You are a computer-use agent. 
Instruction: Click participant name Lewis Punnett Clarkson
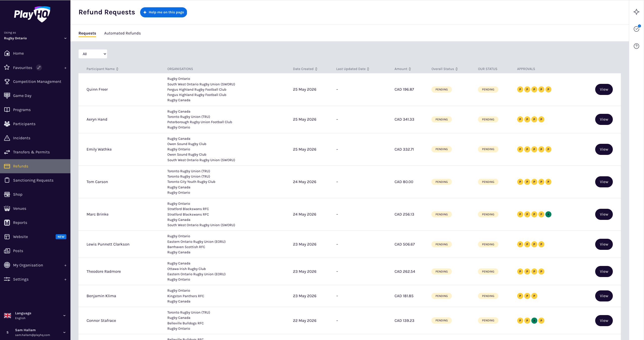[x=108, y=244]
